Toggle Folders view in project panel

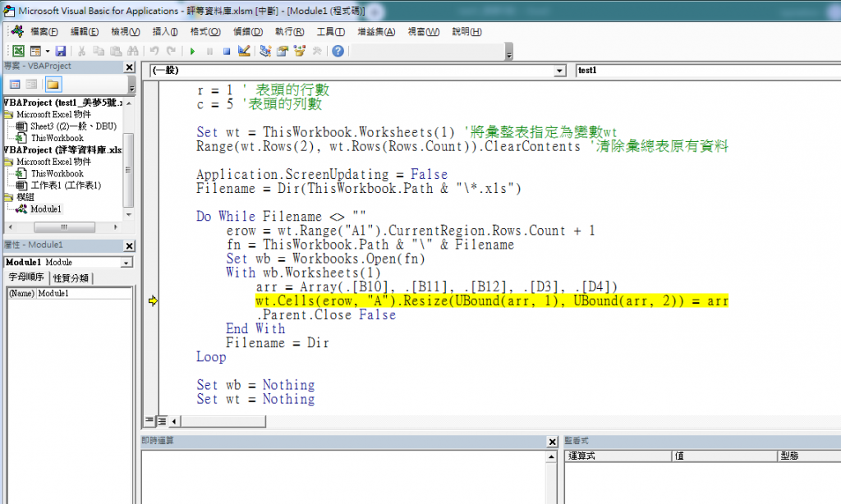pos(53,85)
